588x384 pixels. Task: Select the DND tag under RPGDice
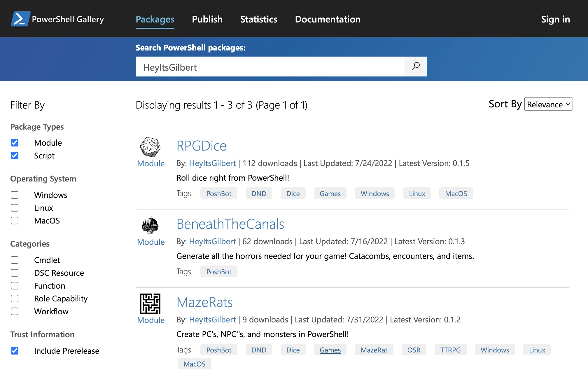(x=259, y=193)
